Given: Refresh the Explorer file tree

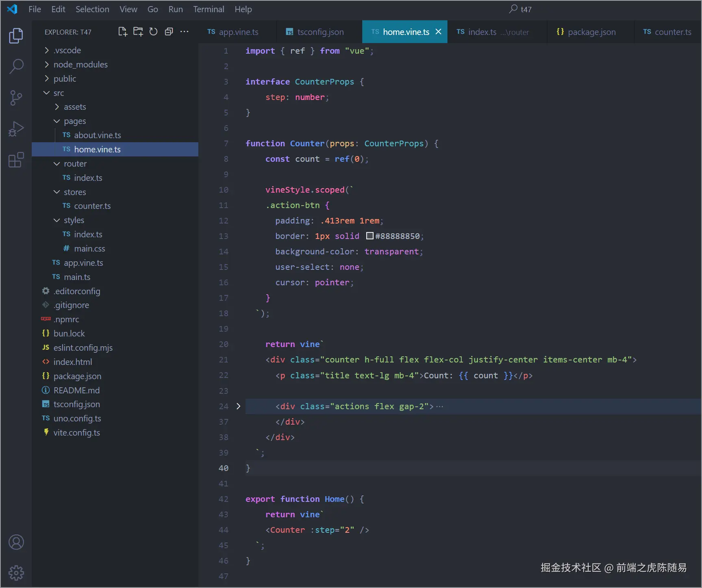Looking at the screenshot, I should tap(153, 32).
